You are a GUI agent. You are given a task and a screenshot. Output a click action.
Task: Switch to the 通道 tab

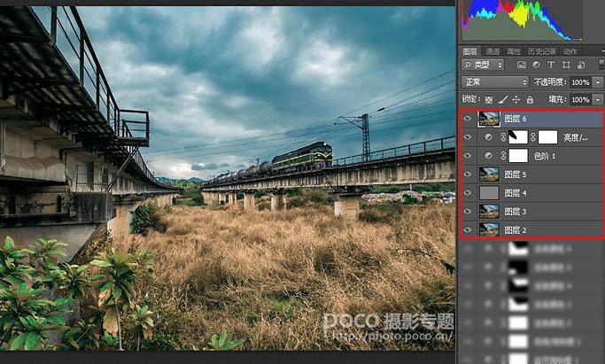pyautogui.click(x=493, y=51)
